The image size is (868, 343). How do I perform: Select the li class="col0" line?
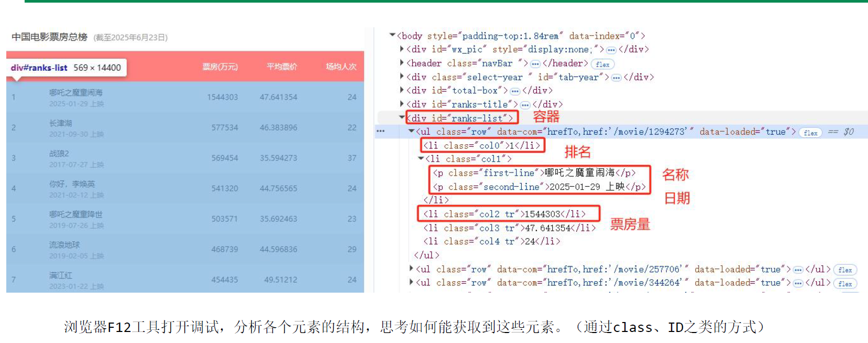482,145
